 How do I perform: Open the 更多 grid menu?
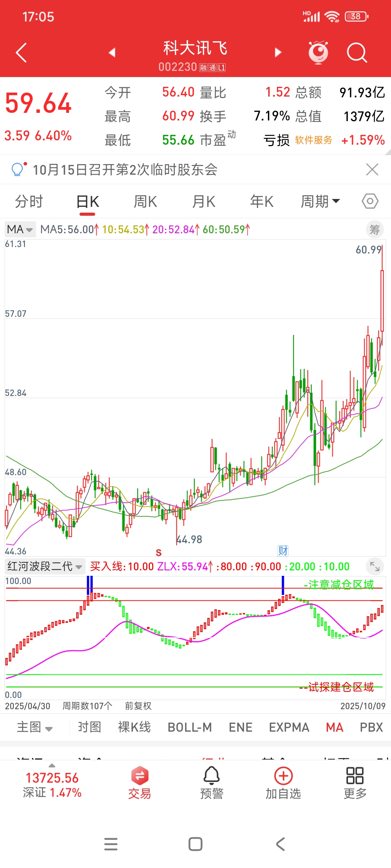pos(355,783)
